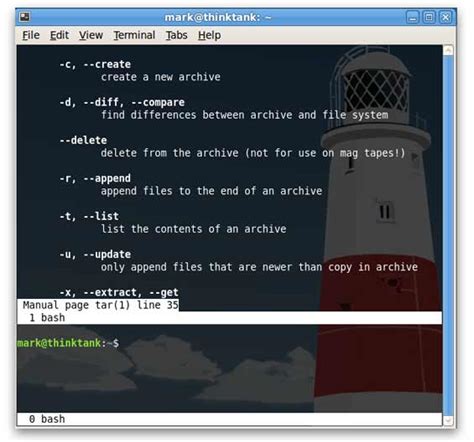Click the '-r, --append' option line

click(x=95, y=178)
